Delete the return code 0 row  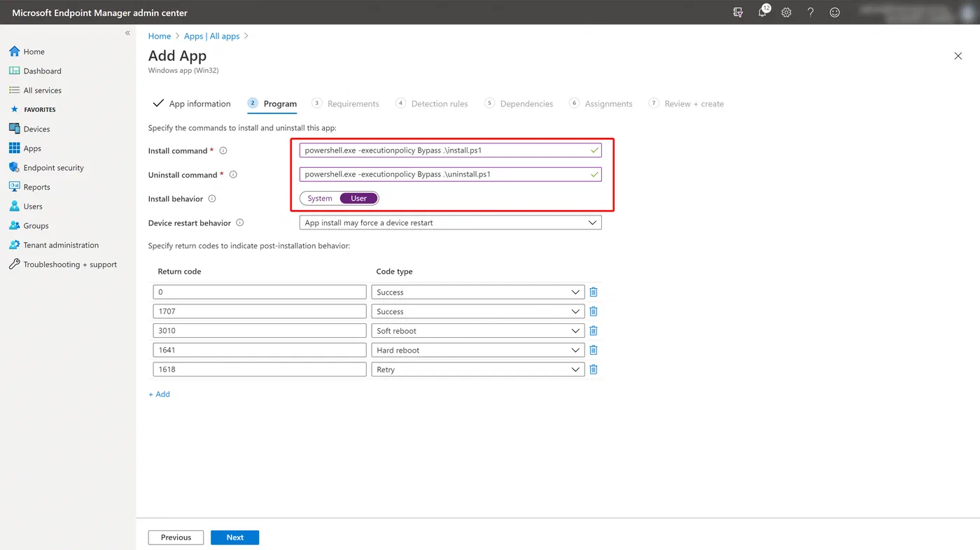coord(594,292)
